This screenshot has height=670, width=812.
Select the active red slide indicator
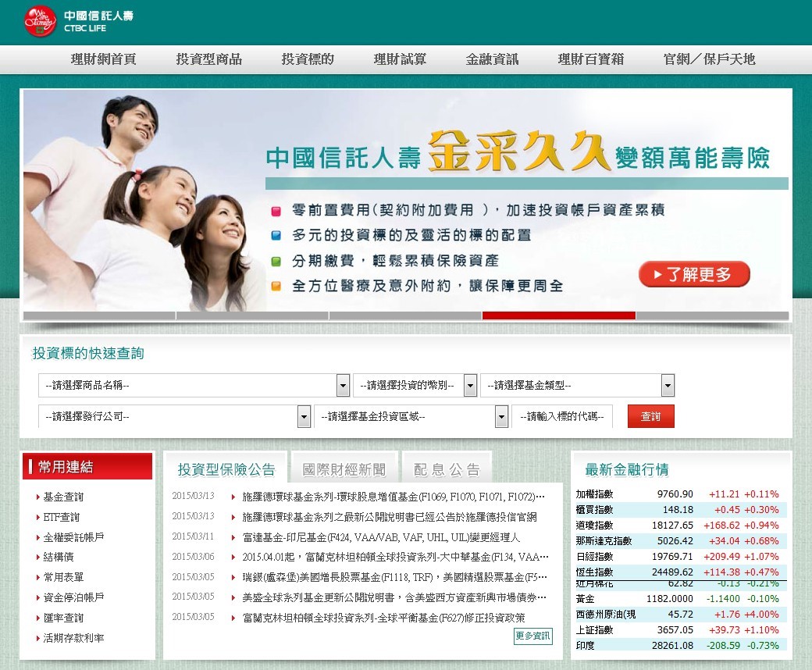coord(559,315)
